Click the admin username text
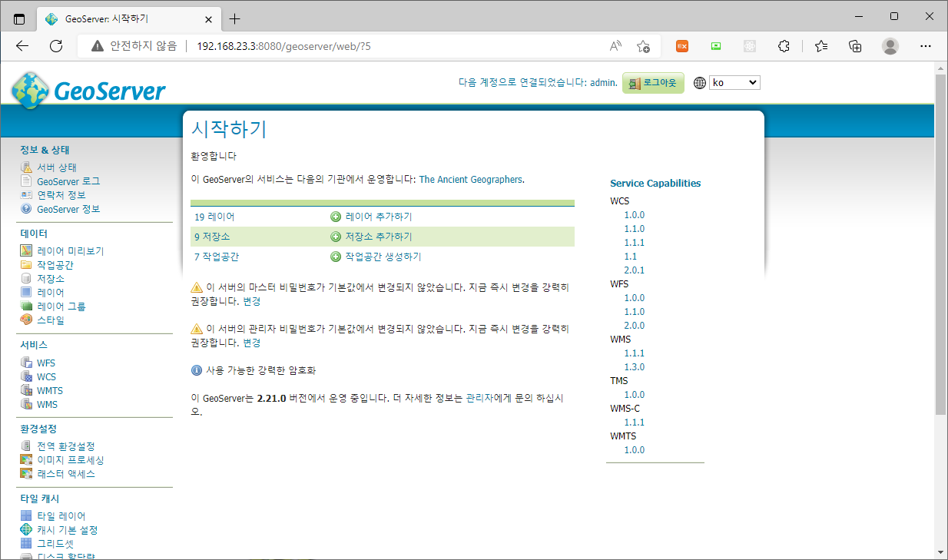This screenshot has height=560, width=948. coord(602,82)
